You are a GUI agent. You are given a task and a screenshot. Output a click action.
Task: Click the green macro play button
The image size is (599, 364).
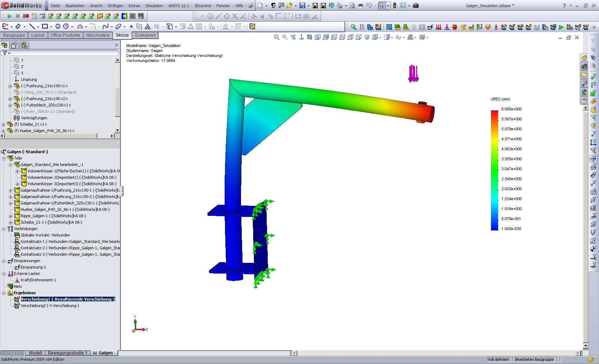(10, 16)
